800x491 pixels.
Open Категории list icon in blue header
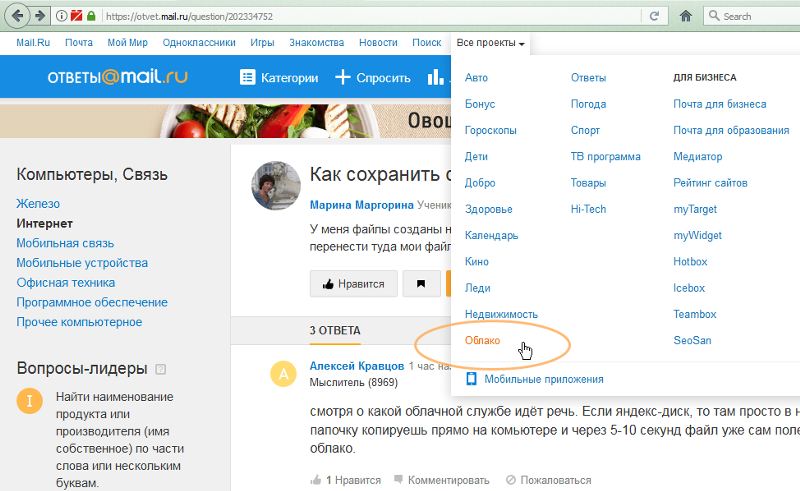[247, 78]
